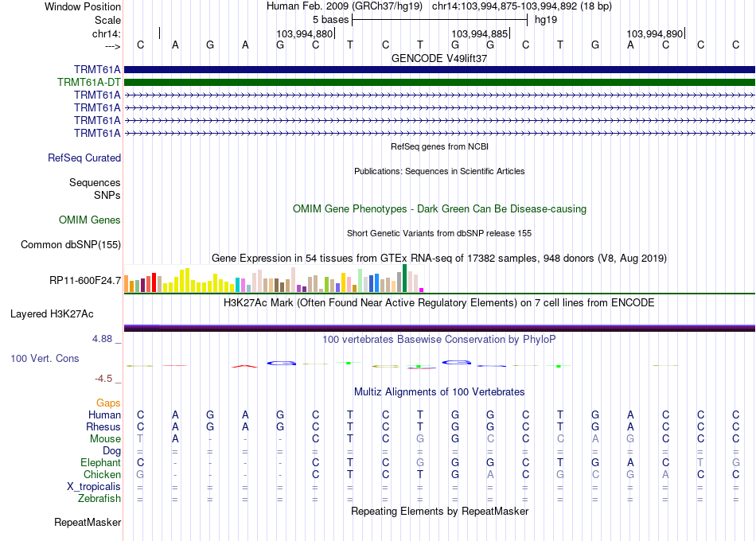Click the X_tropicalis alignment row label
This screenshot has width=756, height=541.
[94, 487]
